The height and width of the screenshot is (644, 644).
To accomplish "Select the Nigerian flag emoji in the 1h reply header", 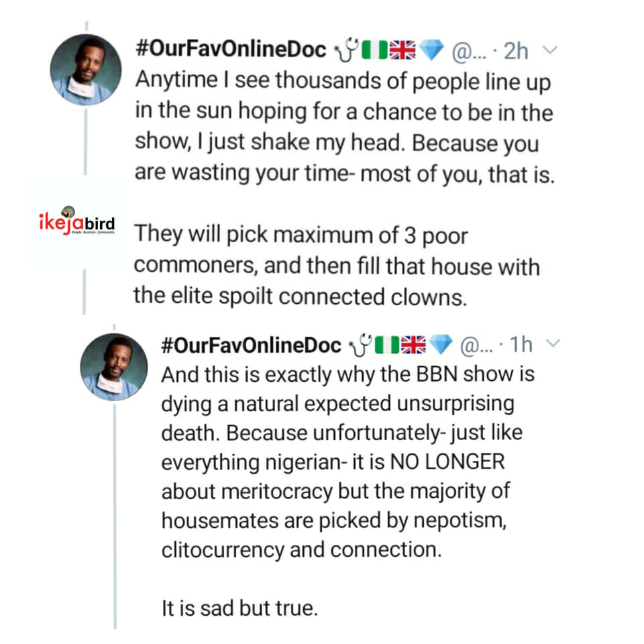I will [x=386, y=345].
